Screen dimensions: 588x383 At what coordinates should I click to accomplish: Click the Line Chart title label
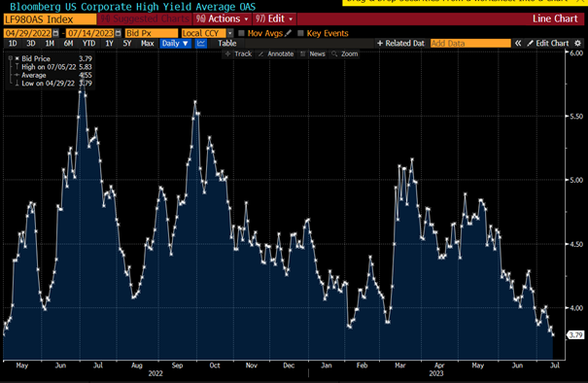555,18
